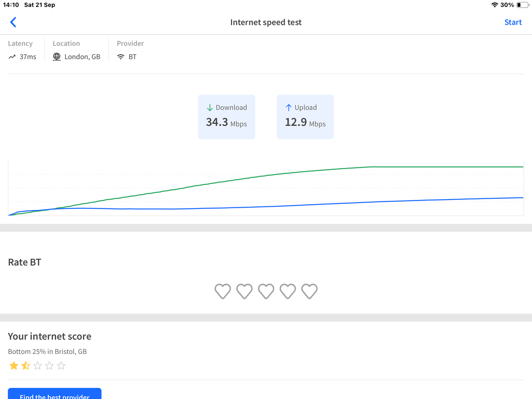Image resolution: width=532 pixels, height=399 pixels.
Task: Tap the blue back chevron
Action: [13, 22]
